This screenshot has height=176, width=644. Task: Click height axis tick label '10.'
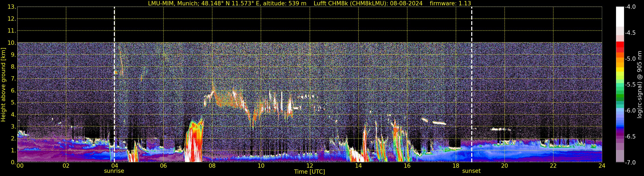pyautogui.click(x=12, y=43)
